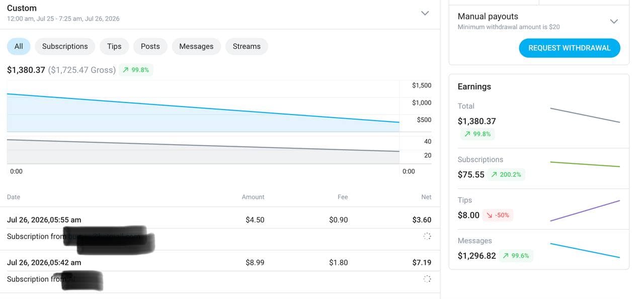644x299 pixels.
Task: Expand the Manual payouts chevron
Action: 614,21
